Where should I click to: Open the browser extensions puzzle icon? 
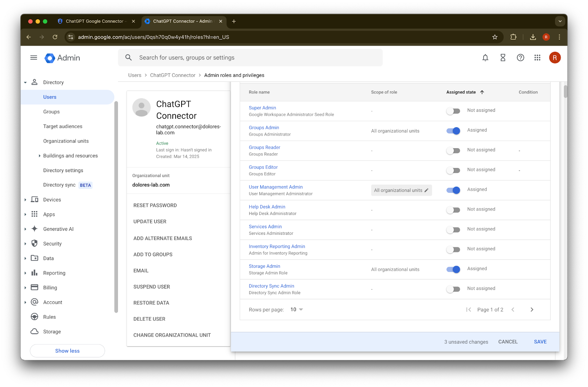(x=513, y=37)
